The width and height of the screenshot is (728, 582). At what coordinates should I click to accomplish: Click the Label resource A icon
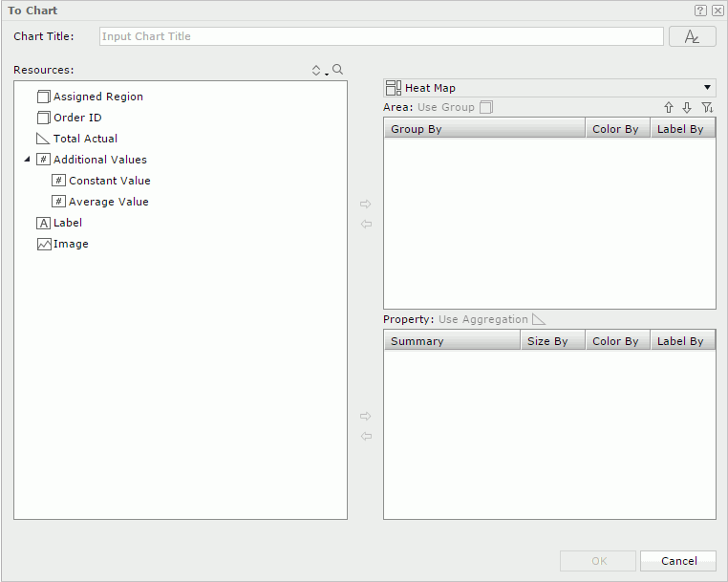coord(43,223)
